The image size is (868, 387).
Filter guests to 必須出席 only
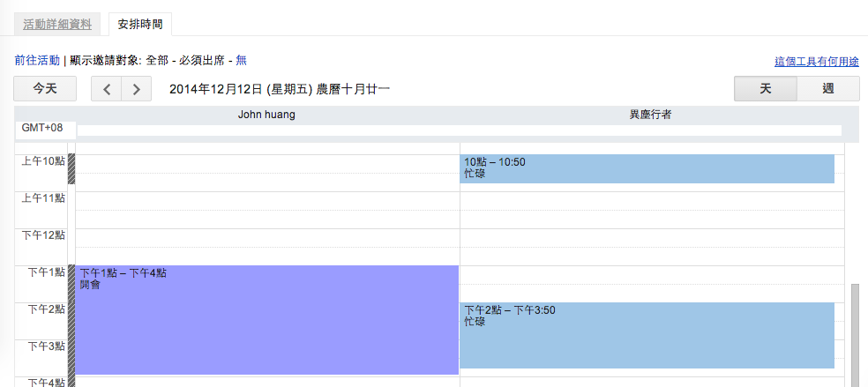click(200, 61)
